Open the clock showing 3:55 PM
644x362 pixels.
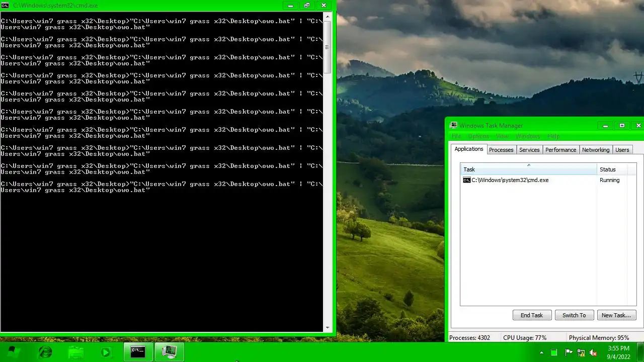click(x=618, y=352)
